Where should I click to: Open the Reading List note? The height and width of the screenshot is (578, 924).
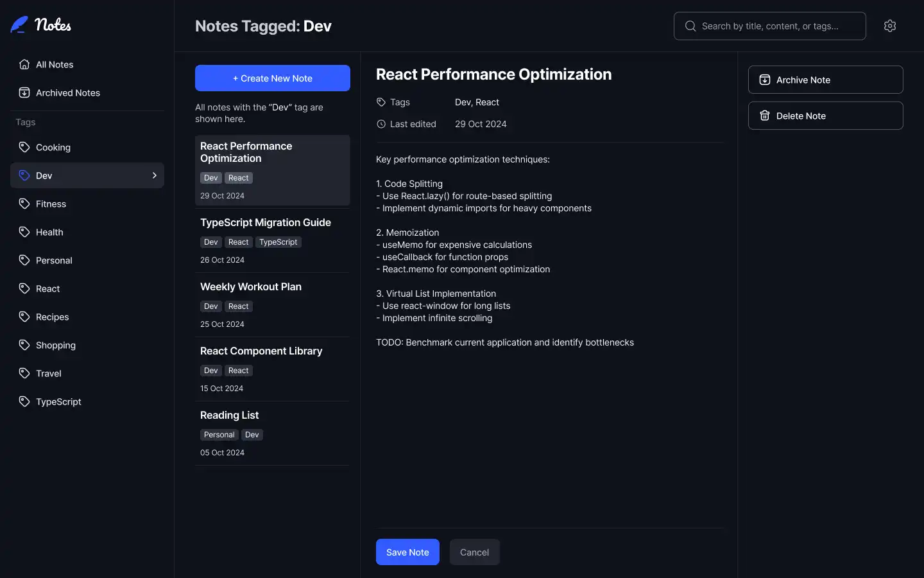(230, 416)
